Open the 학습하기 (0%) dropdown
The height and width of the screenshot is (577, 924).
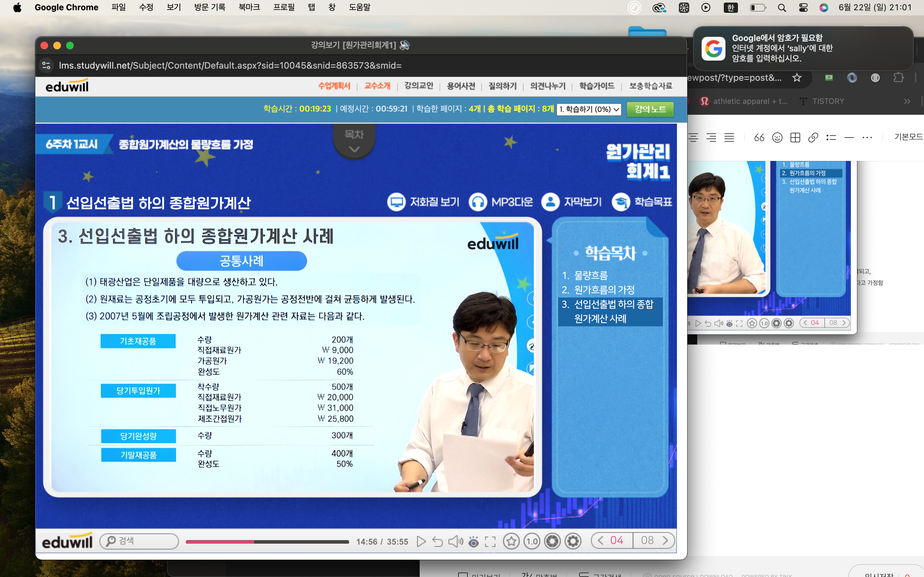[589, 110]
